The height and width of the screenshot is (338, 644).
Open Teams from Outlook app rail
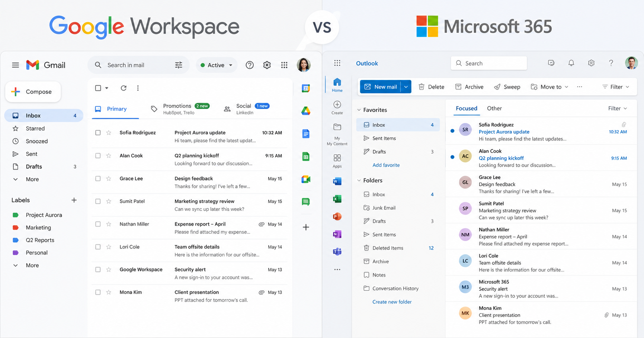[337, 252]
